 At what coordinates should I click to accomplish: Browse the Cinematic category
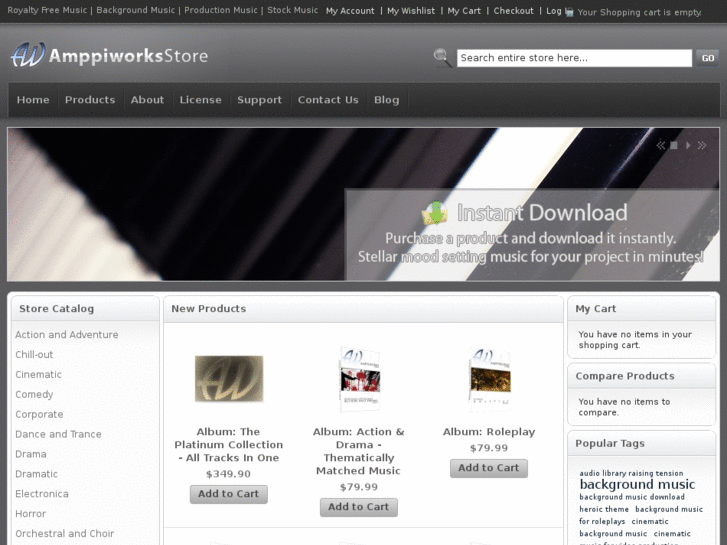[x=38, y=374]
